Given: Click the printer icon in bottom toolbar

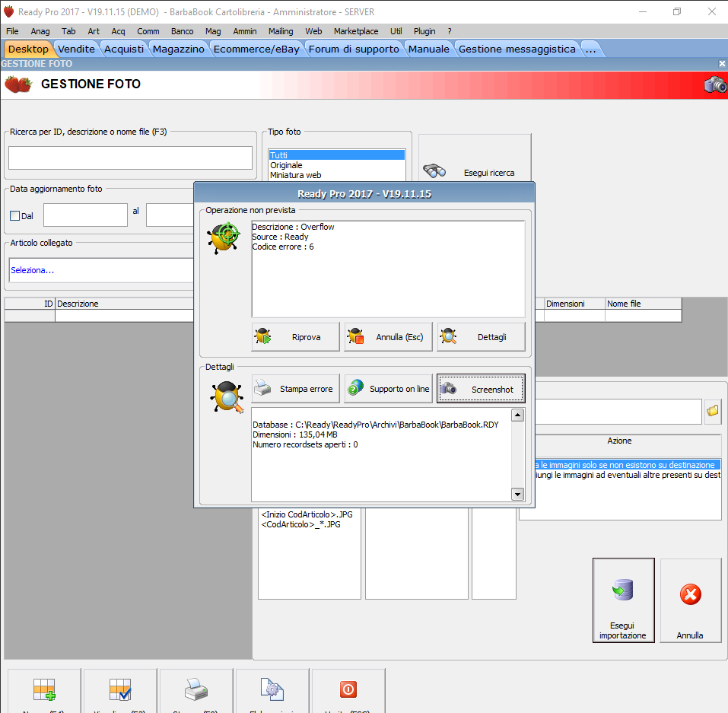Looking at the screenshot, I should pyautogui.click(x=196, y=689).
